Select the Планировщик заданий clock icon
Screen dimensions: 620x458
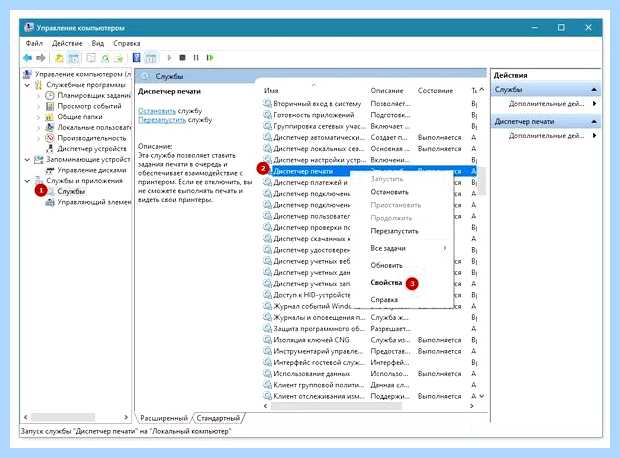click(x=49, y=95)
